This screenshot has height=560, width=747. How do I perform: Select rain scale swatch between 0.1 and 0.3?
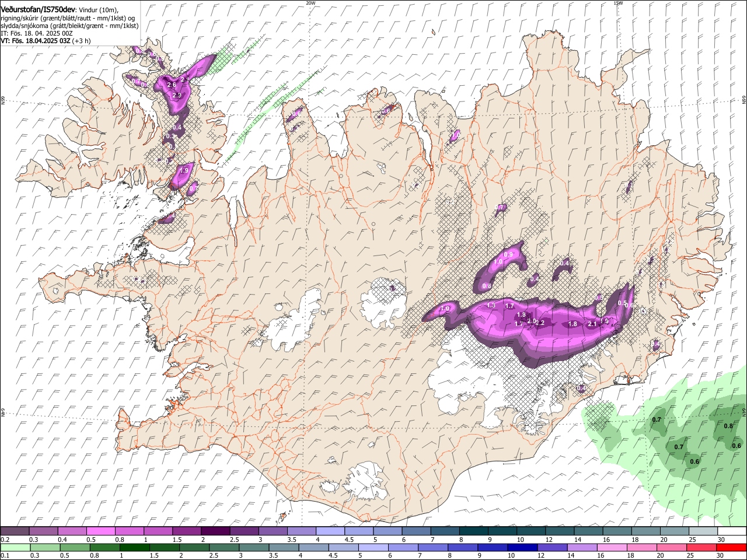pos(15,547)
